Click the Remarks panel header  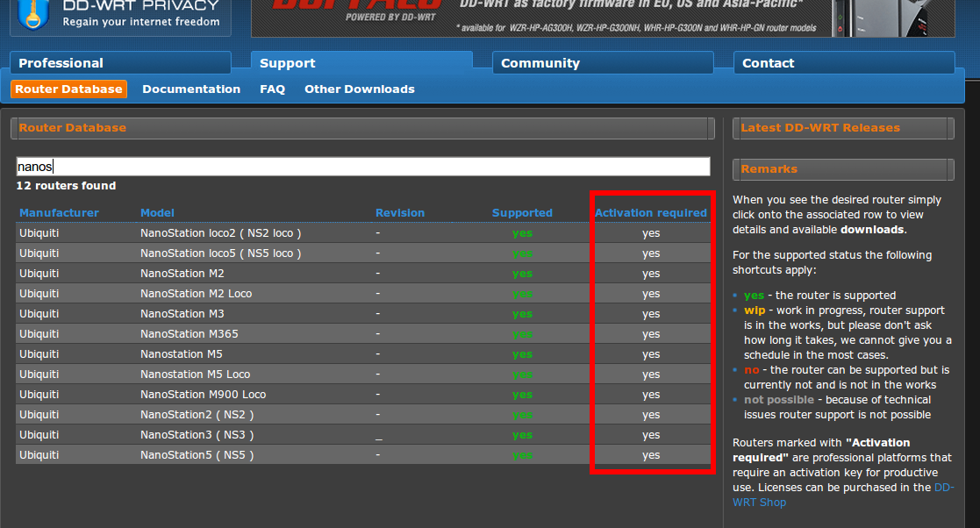pyautogui.click(x=843, y=169)
